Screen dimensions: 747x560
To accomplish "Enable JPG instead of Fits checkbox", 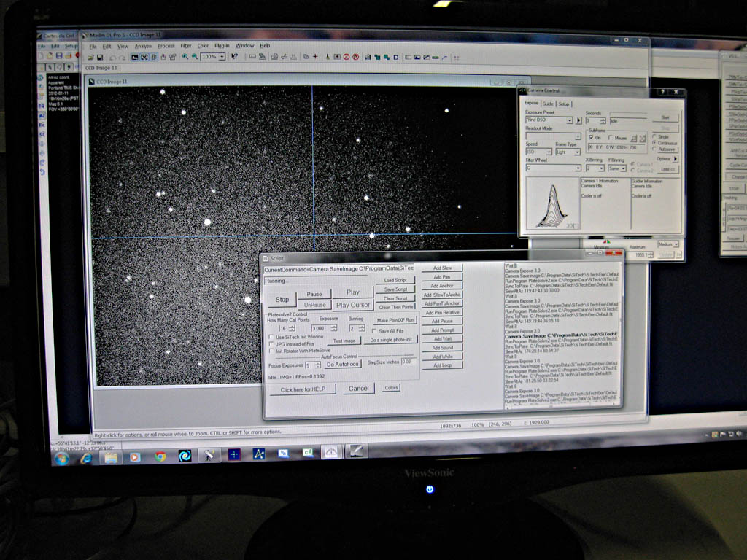I will 271,344.
